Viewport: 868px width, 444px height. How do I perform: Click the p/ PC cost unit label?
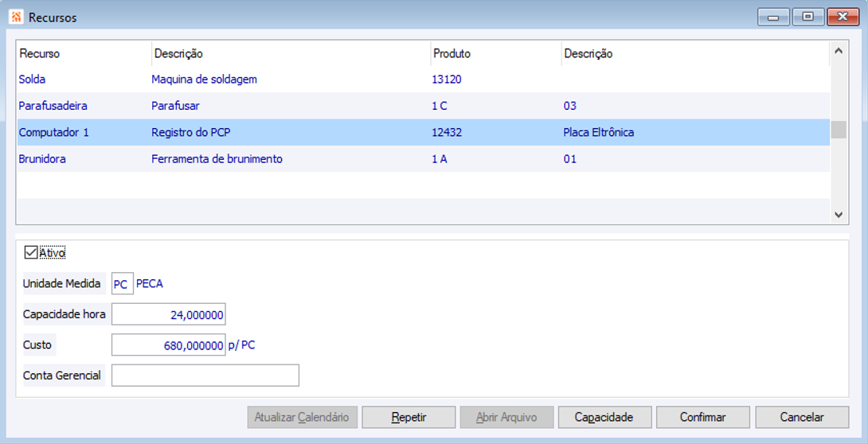[x=241, y=345]
